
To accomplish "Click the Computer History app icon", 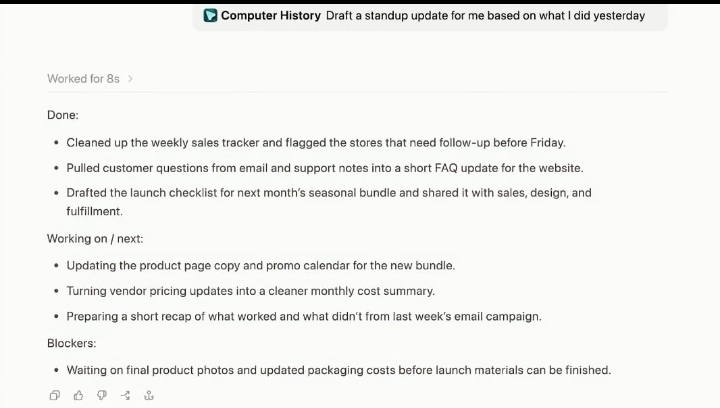I will [x=210, y=15].
